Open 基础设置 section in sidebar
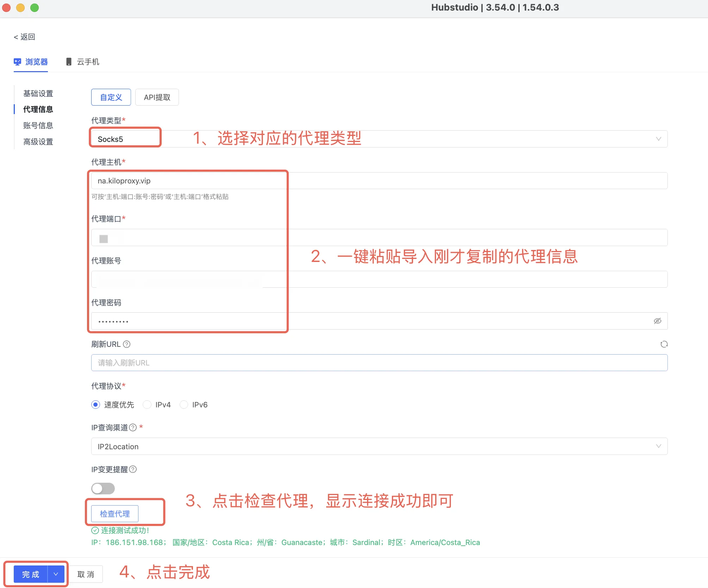708x588 pixels. (38, 93)
